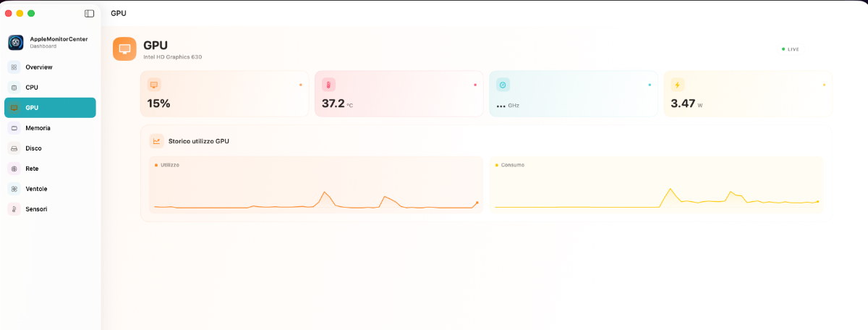Open the Overview section
This screenshot has width=868, height=330.
coord(50,67)
